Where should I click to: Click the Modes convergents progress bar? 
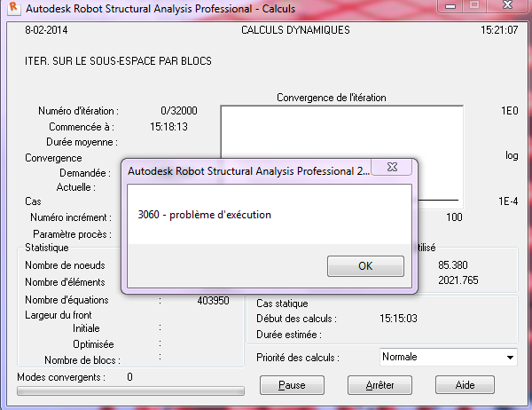click(130, 391)
